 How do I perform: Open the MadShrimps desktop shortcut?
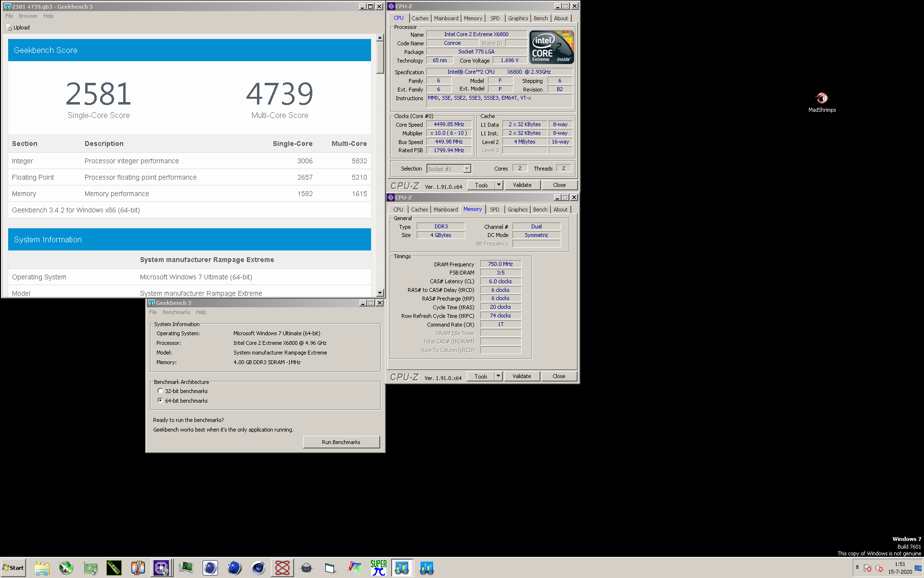click(x=822, y=102)
